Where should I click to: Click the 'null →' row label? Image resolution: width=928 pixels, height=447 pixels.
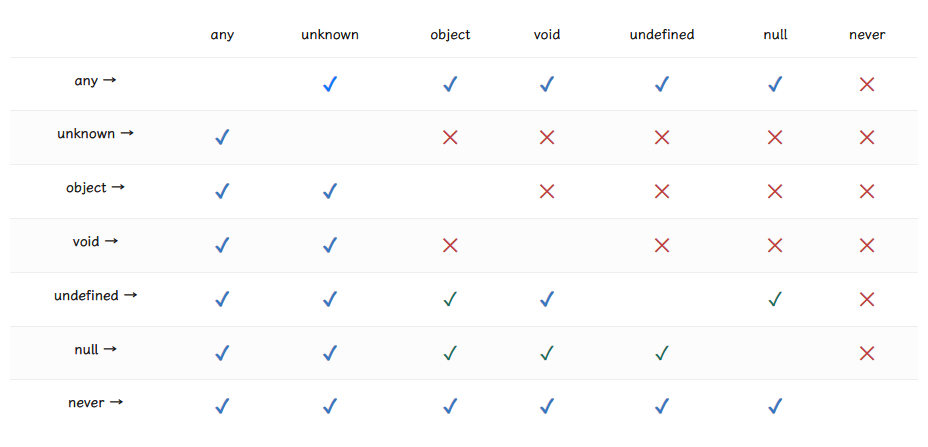click(95, 349)
